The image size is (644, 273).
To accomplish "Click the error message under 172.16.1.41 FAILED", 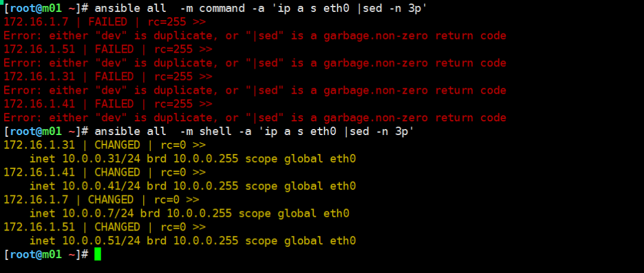I will click(x=255, y=118).
